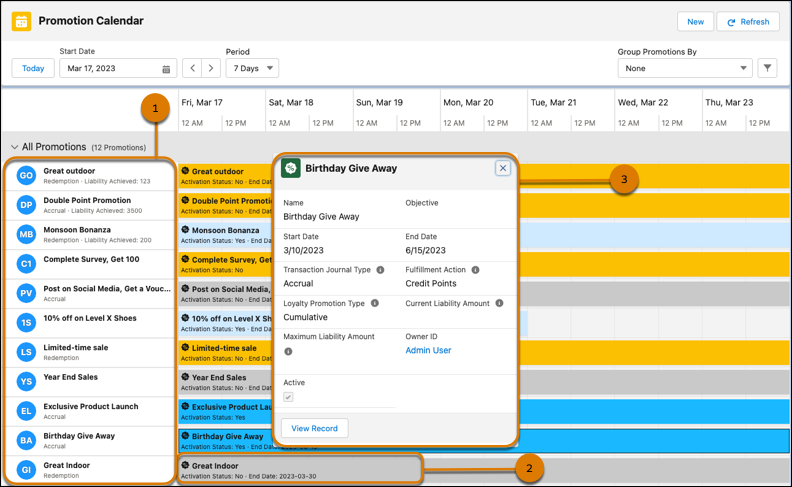Click the Thu, Mar 23 column header
This screenshot has width=792, height=487.
tap(729, 102)
